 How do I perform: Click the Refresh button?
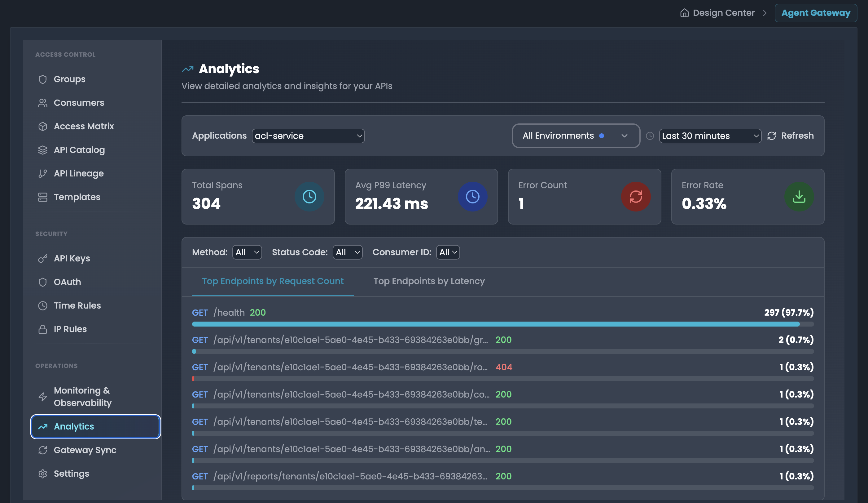click(791, 136)
